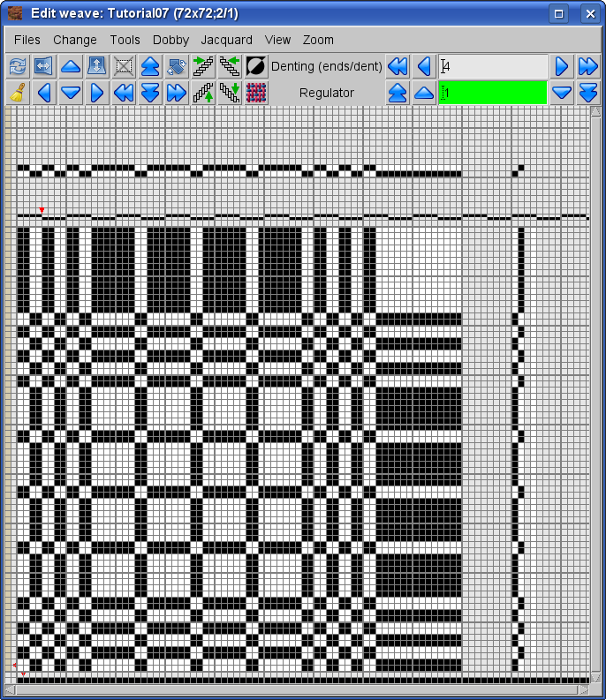The height and width of the screenshot is (700, 606).
Task: Click the yellow broom clear icon
Action: [18, 93]
